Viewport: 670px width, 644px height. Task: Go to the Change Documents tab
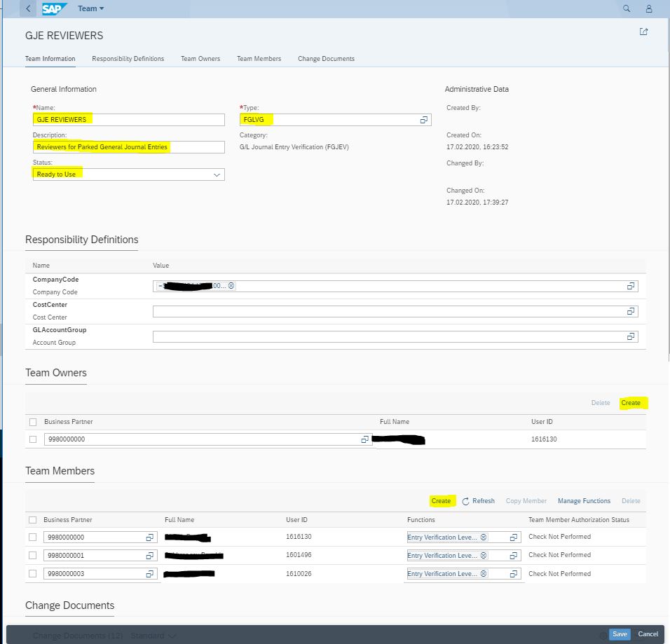tap(326, 59)
